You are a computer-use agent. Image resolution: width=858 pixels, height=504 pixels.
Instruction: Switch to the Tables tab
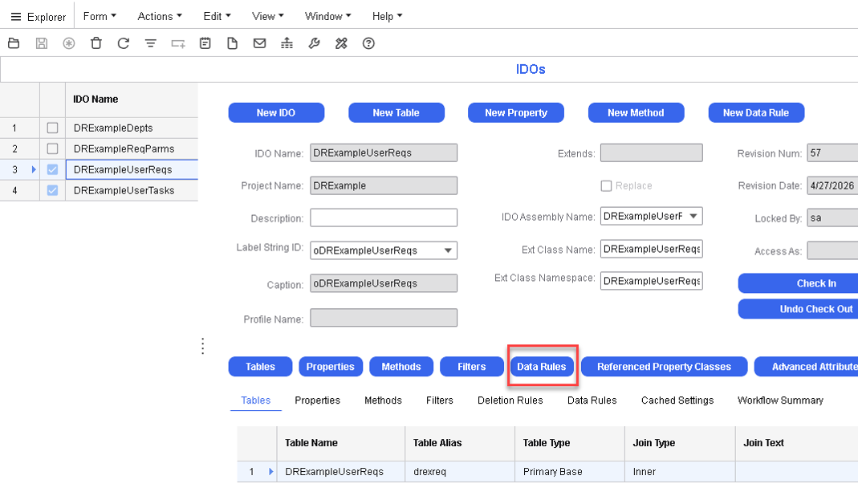click(256, 400)
